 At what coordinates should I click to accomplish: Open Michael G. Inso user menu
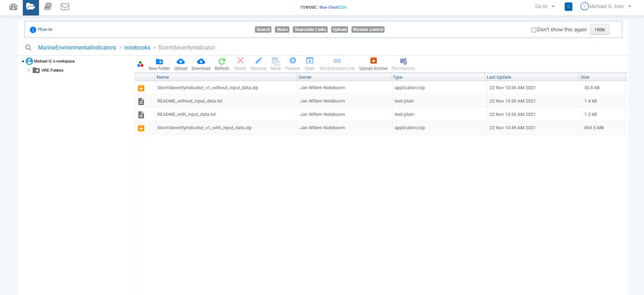(x=607, y=6)
